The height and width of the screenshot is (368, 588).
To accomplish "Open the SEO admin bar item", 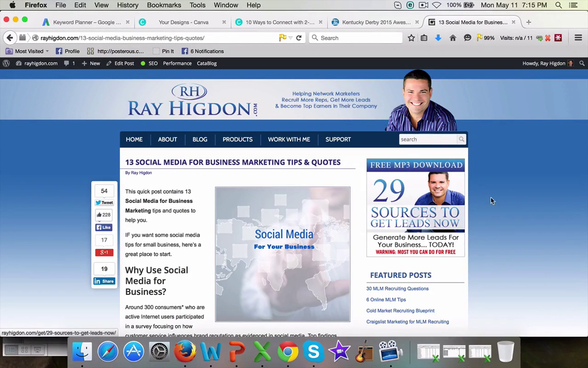I will [149, 63].
